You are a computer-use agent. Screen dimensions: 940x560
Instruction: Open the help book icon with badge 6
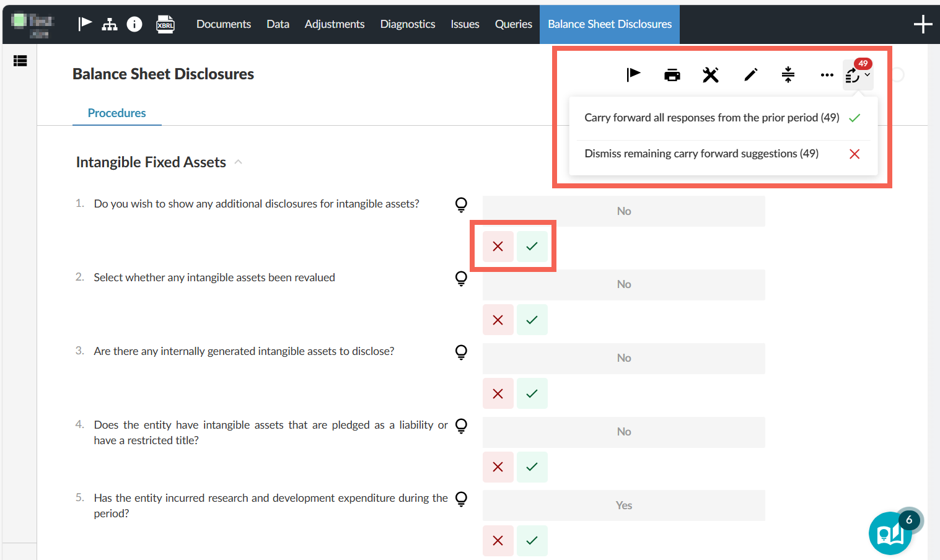tap(890, 533)
